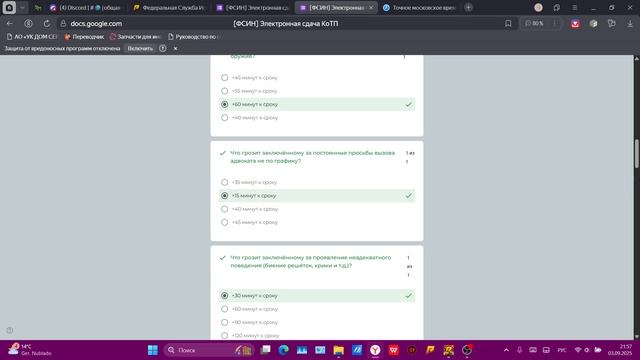Select +45 minutes in the lawyer question

[224, 222]
